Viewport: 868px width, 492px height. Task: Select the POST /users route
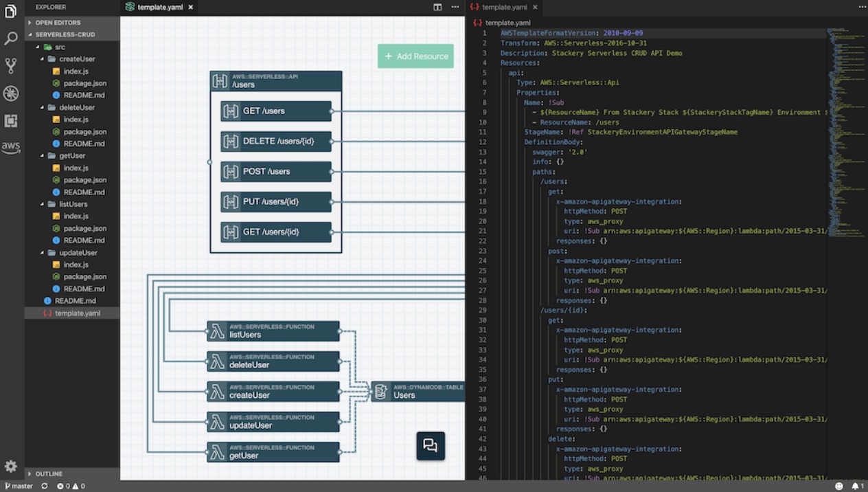[276, 171]
